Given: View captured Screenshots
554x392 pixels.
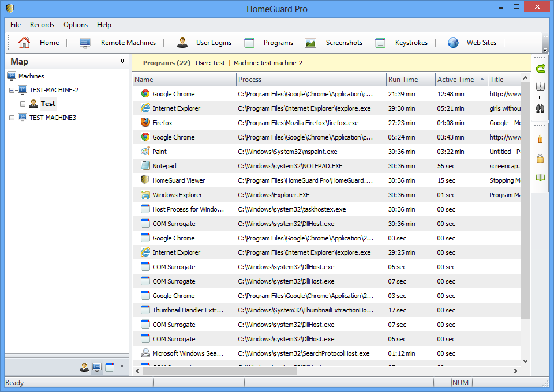Looking at the screenshot, I should point(334,43).
